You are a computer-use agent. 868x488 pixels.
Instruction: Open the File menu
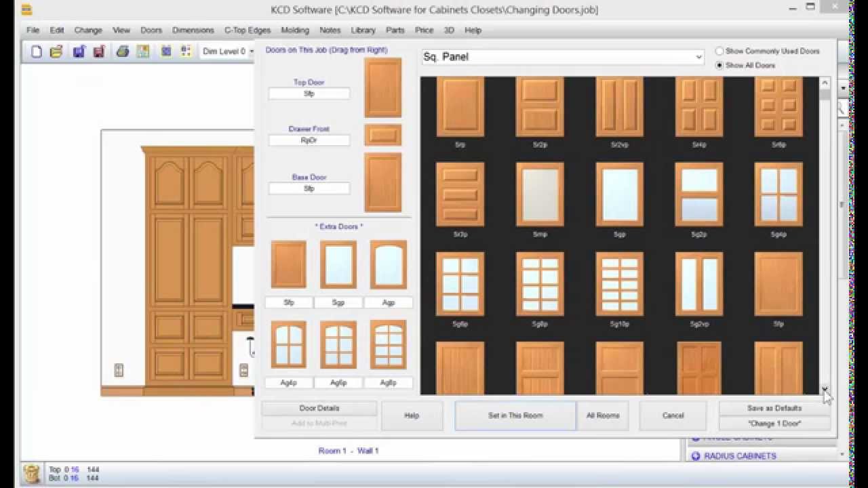33,30
